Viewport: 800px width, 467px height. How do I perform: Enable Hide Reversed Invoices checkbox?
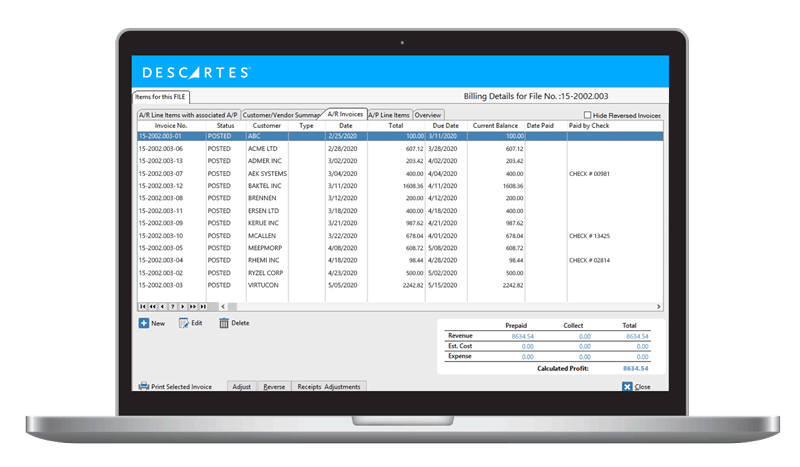[587, 115]
